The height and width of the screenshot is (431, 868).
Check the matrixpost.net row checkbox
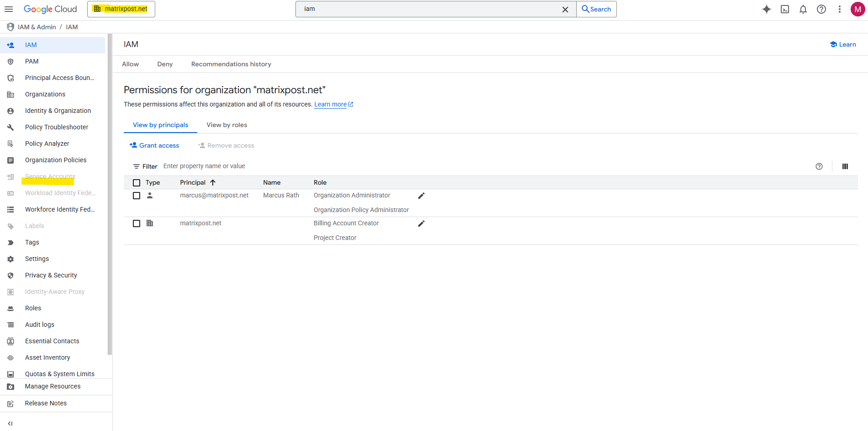(137, 223)
